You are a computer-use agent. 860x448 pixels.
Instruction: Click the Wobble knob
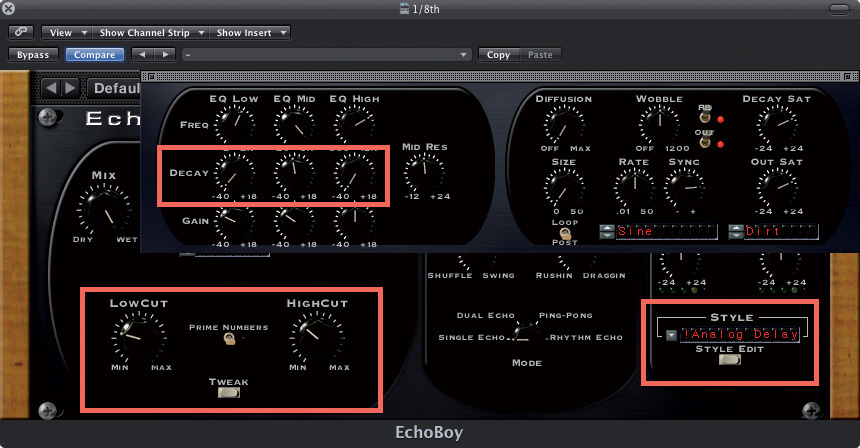[x=659, y=124]
